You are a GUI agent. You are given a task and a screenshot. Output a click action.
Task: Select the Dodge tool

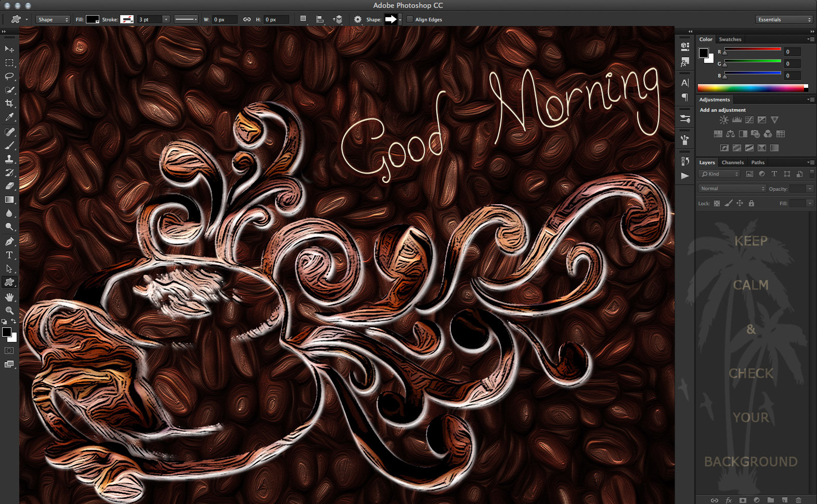[x=9, y=227]
